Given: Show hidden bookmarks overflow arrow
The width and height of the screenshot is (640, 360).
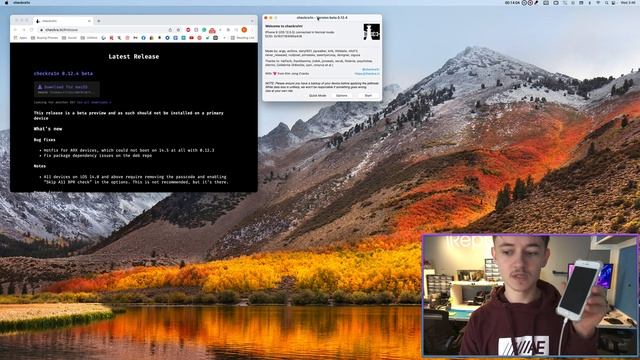Looking at the screenshot, I should point(224,38).
